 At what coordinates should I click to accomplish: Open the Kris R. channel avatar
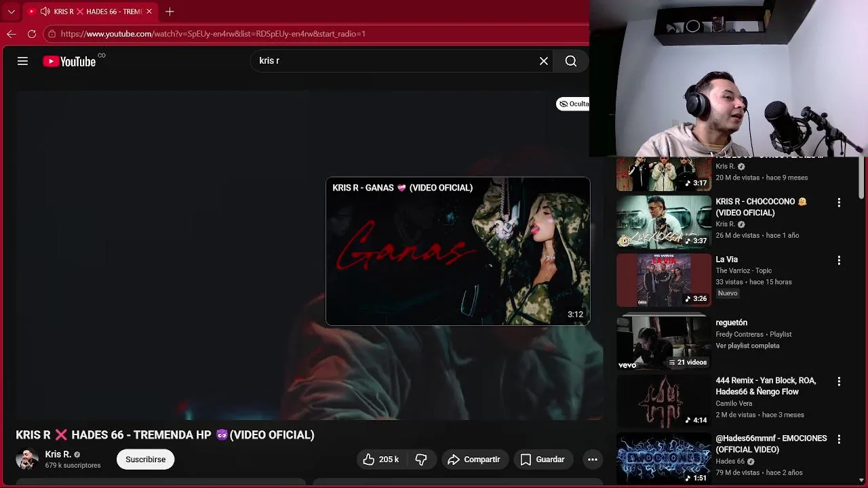tap(27, 460)
